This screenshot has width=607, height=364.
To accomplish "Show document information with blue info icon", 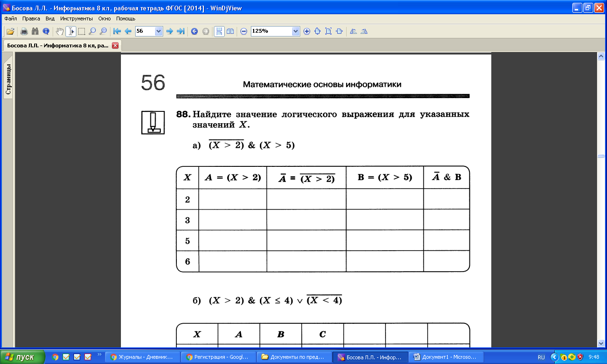I will point(46,31).
